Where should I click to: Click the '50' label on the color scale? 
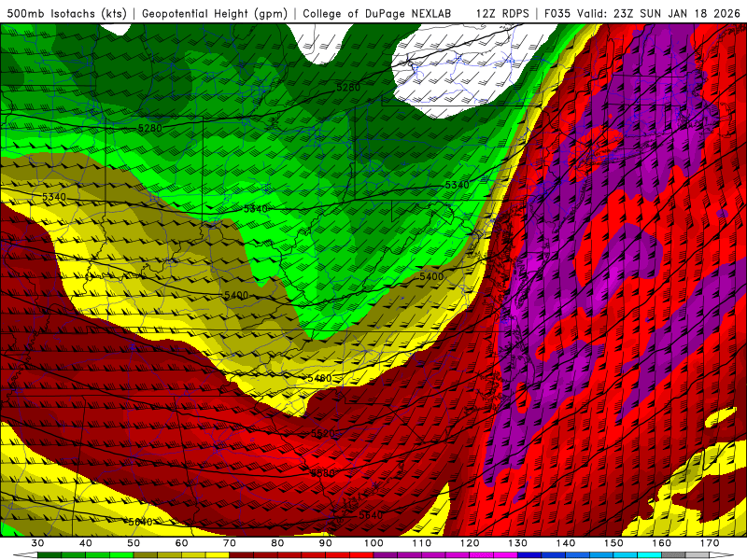tap(134, 543)
